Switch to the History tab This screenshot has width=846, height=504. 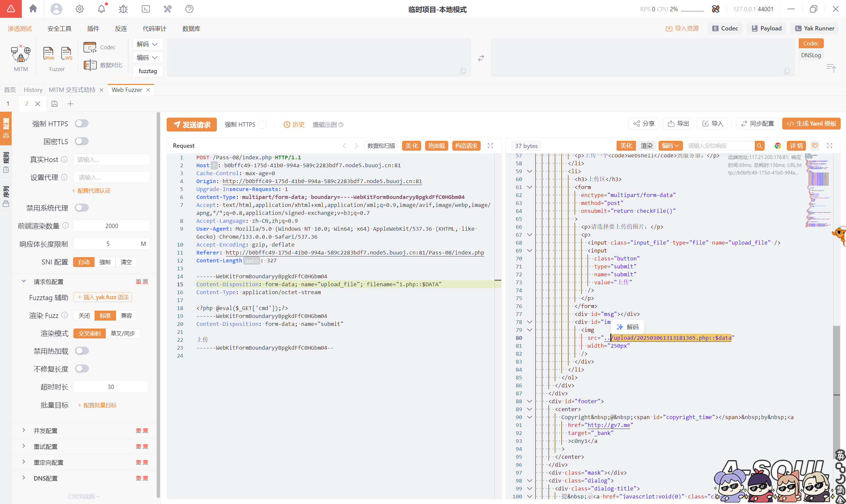click(x=33, y=90)
